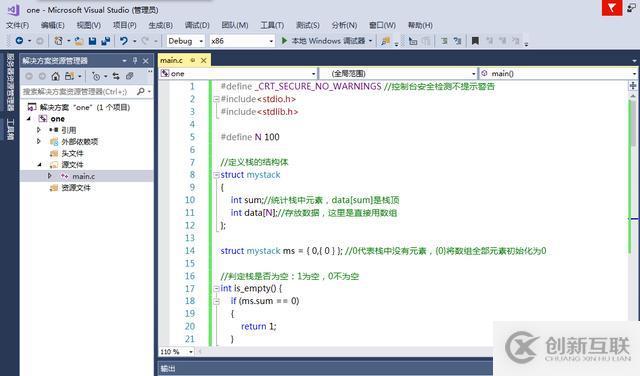640x376 pixels.
Task: Toggle the pin on the main.c tab
Action: [193, 60]
